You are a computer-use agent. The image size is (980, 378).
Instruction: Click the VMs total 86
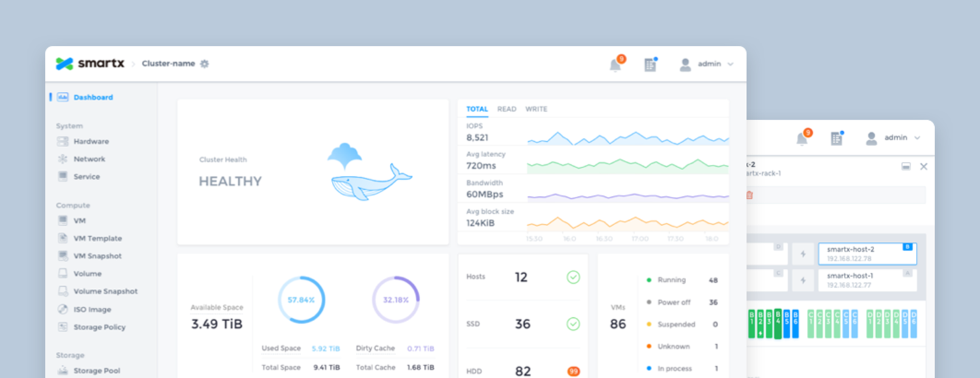618,324
